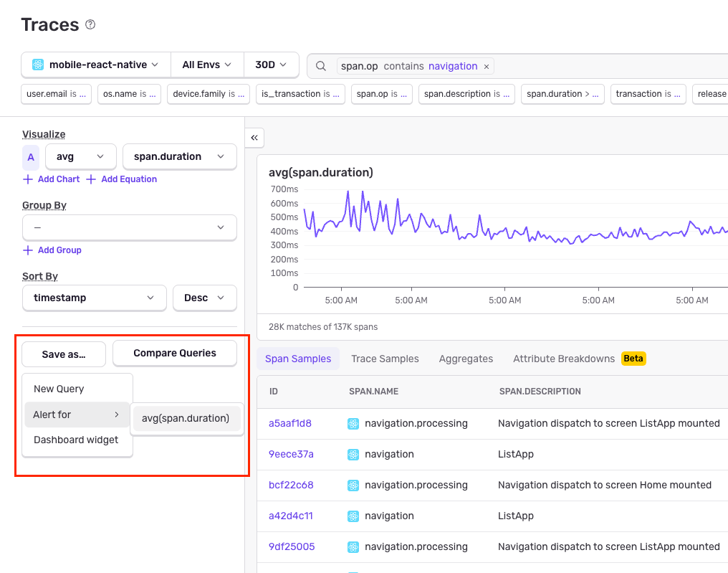The height and width of the screenshot is (573, 728).
Task: Expand the Alert for submenu
Action: point(77,415)
